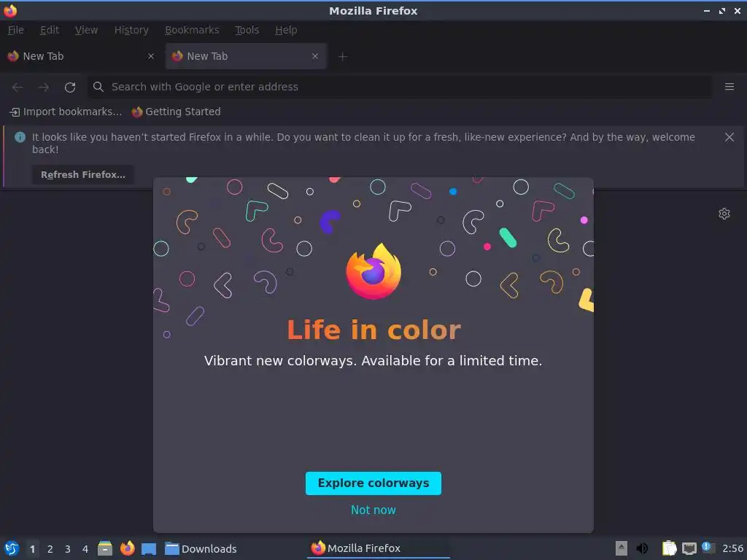Switch to workspace 2
This screenshot has width=747, height=560.
(50, 549)
